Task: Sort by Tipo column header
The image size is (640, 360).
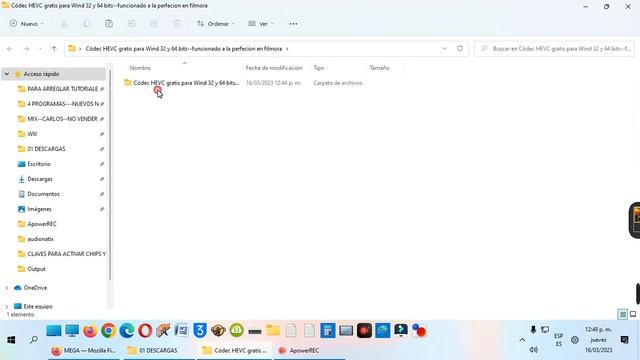Action: 319,68
